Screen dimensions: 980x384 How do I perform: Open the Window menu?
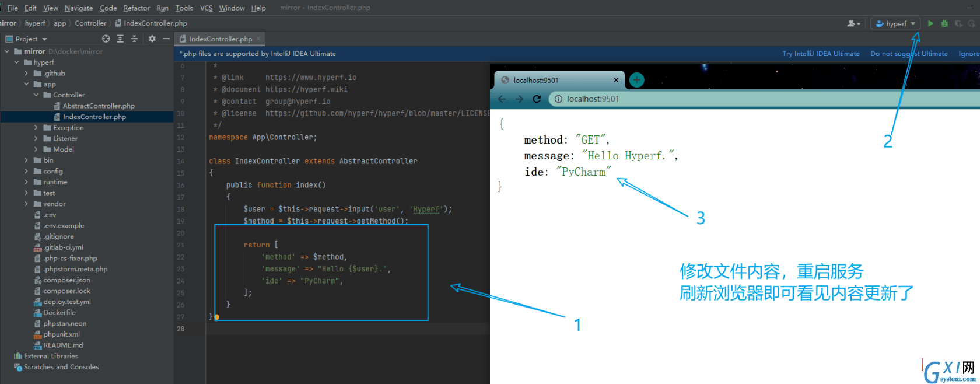click(x=232, y=8)
